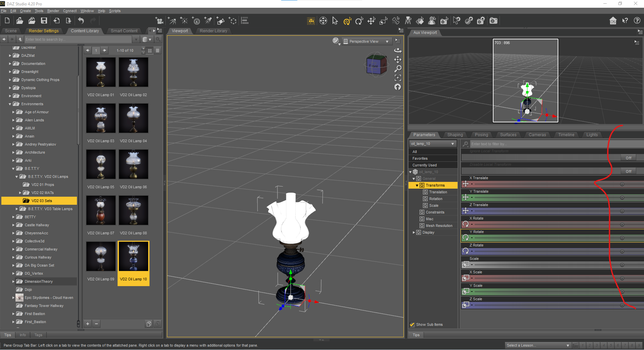Select the Surface Selection tool

click(x=420, y=21)
